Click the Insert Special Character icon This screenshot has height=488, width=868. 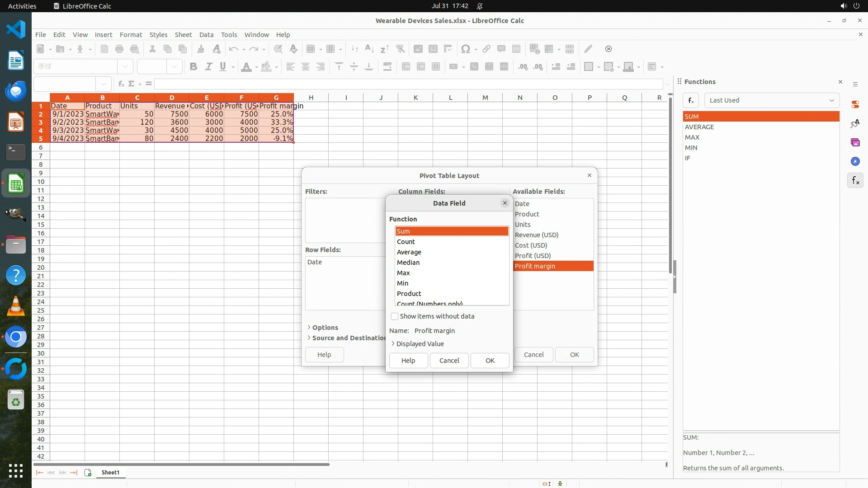tap(465, 49)
